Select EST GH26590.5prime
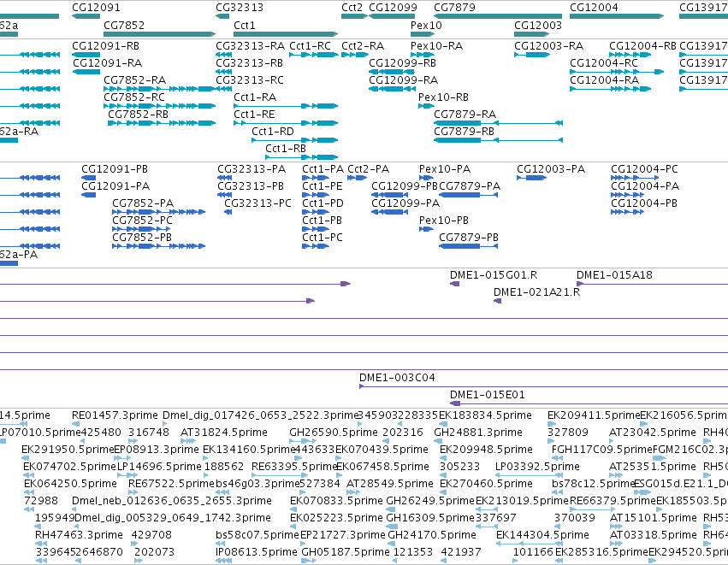This screenshot has height=565, width=728. [334, 433]
